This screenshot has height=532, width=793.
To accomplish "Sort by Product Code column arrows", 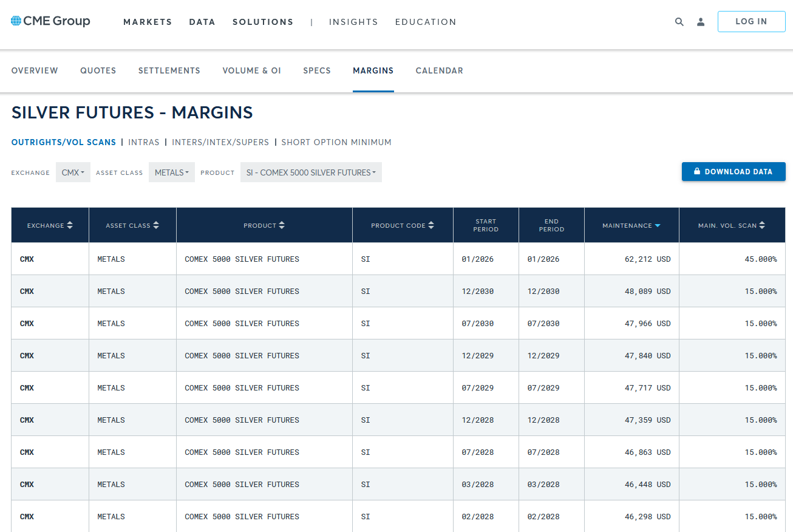I will (x=431, y=225).
